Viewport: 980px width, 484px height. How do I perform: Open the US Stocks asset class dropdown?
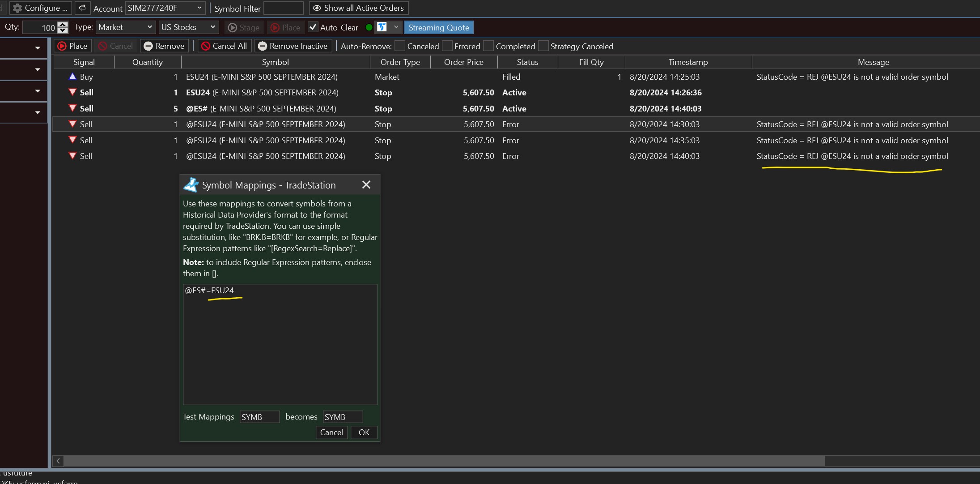point(189,27)
